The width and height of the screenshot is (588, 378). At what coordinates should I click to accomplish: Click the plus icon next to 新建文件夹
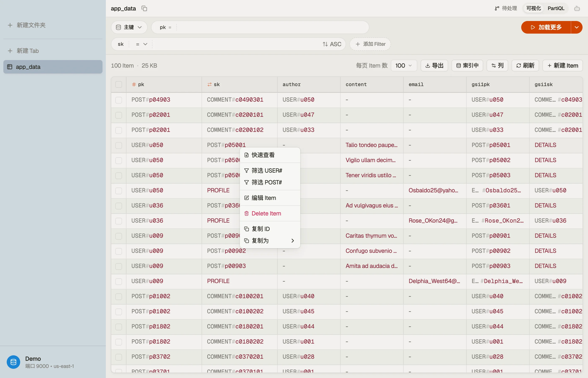click(10, 25)
